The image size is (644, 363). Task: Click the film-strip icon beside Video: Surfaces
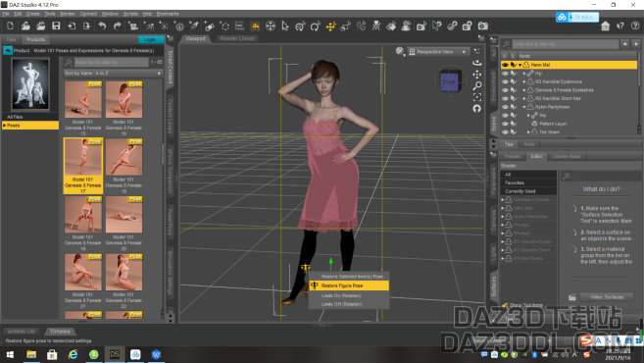[572, 297]
